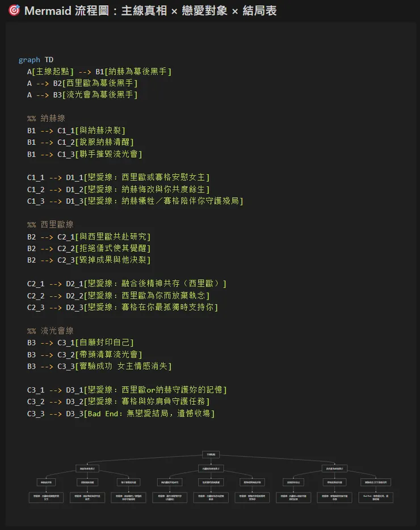Click the line 'A[主線起點] --> B1[納赫為幕後黑手]'
420x530 pixels.
(x=99, y=72)
